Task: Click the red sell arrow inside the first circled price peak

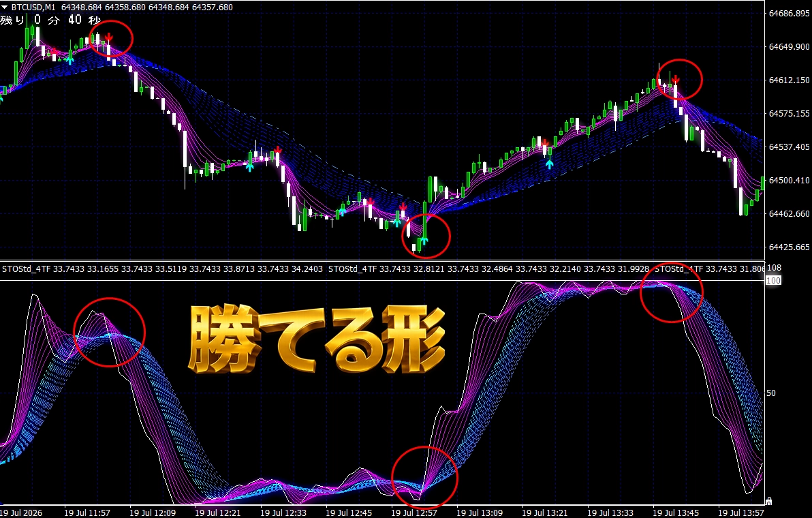Action: click(x=109, y=36)
